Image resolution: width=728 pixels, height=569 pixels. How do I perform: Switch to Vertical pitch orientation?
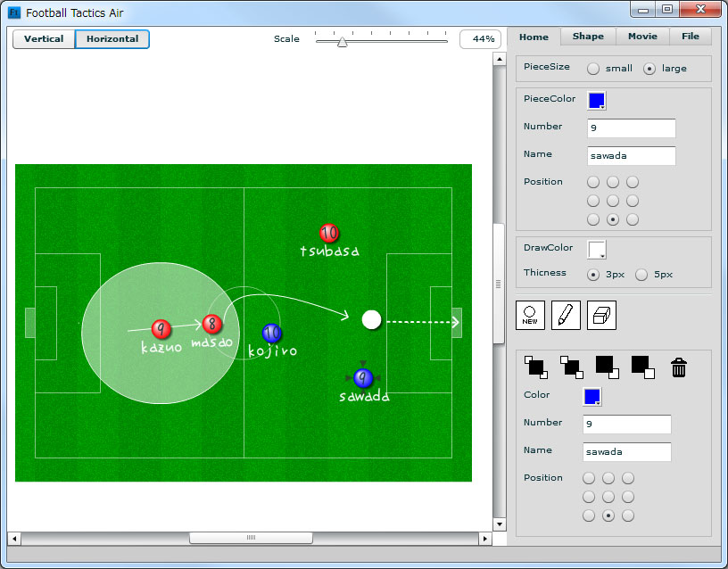tap(43, 39)
